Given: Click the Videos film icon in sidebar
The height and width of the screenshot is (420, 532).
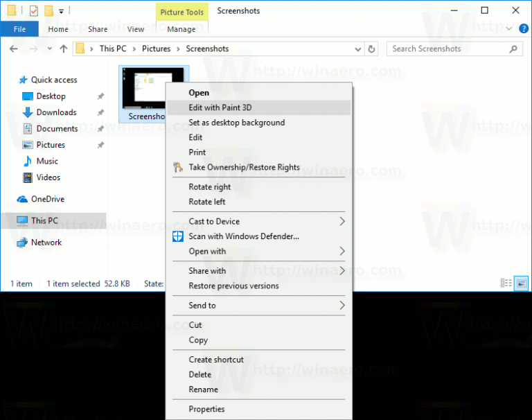Looking at the screenshot, I should (28, 177).
